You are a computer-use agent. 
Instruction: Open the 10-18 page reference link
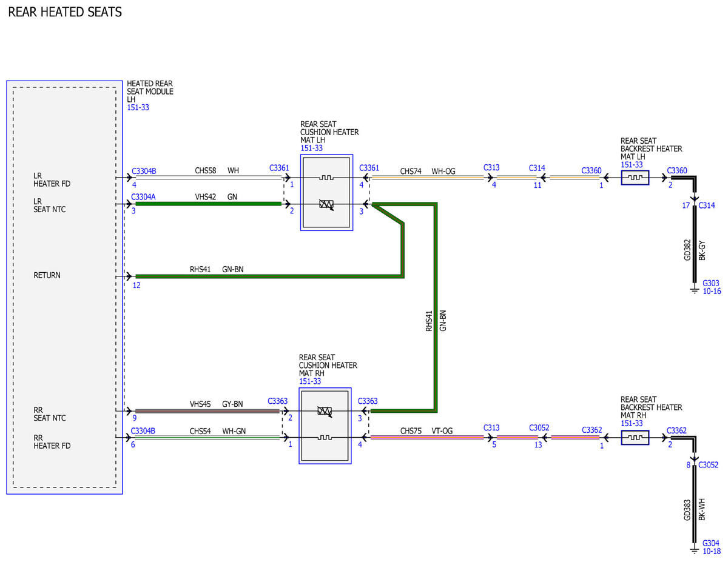712,551
